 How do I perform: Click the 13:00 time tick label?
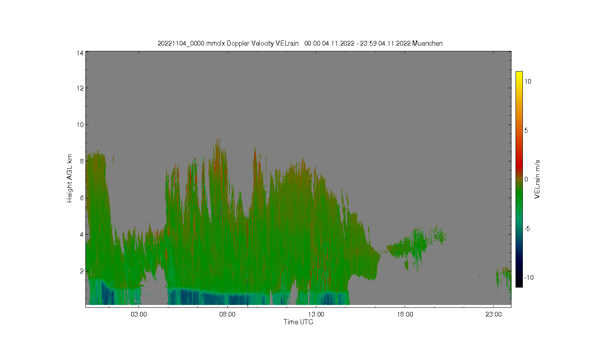coord(316,314)
